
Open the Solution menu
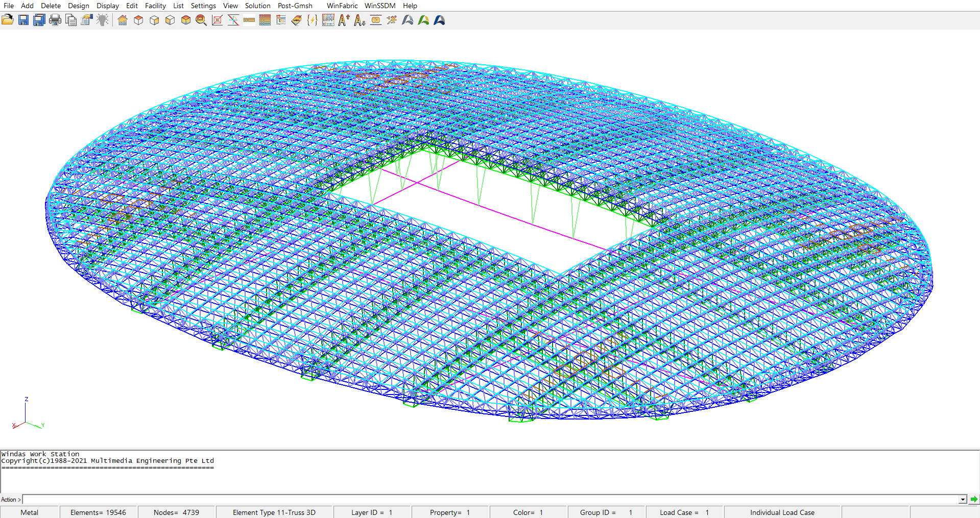pyautogui.click(x=257, y=6)
